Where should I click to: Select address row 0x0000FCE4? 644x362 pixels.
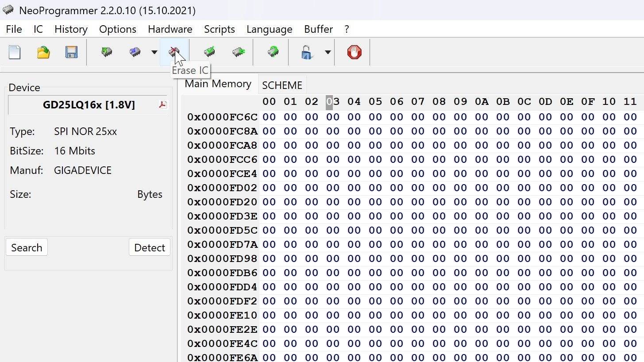(x=222, y=174)
